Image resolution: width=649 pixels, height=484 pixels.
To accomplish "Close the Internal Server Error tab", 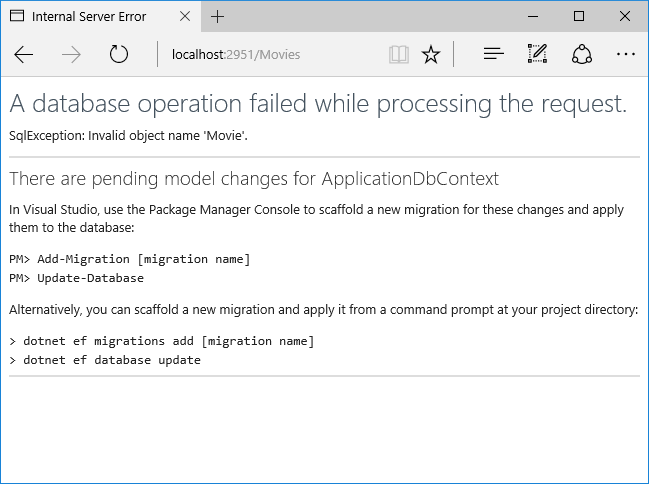I will 181,17.
